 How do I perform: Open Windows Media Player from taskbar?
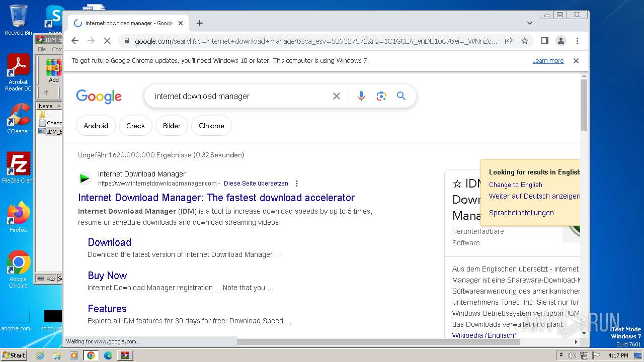[x=73, y=355]
